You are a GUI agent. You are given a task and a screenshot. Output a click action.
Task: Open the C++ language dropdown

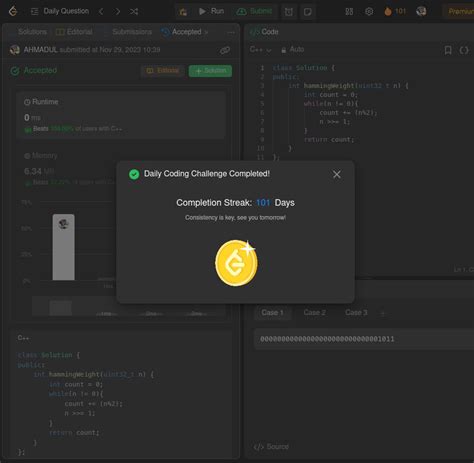(260, 50)
